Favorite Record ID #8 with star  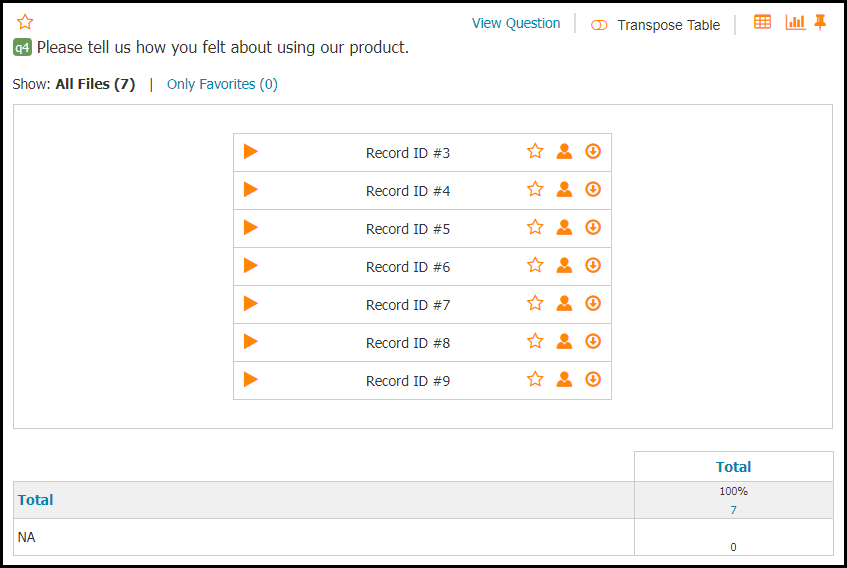point(535,341)
